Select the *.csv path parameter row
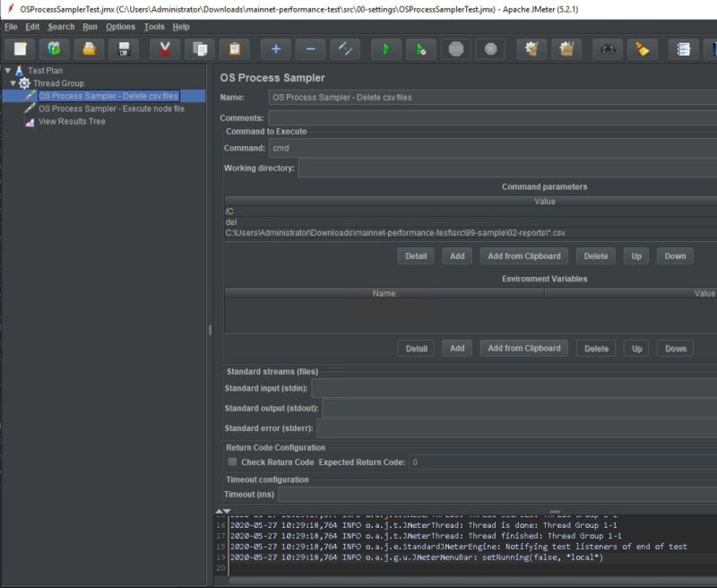Viewport: 717px width, 588px height. tap(471, 233)
